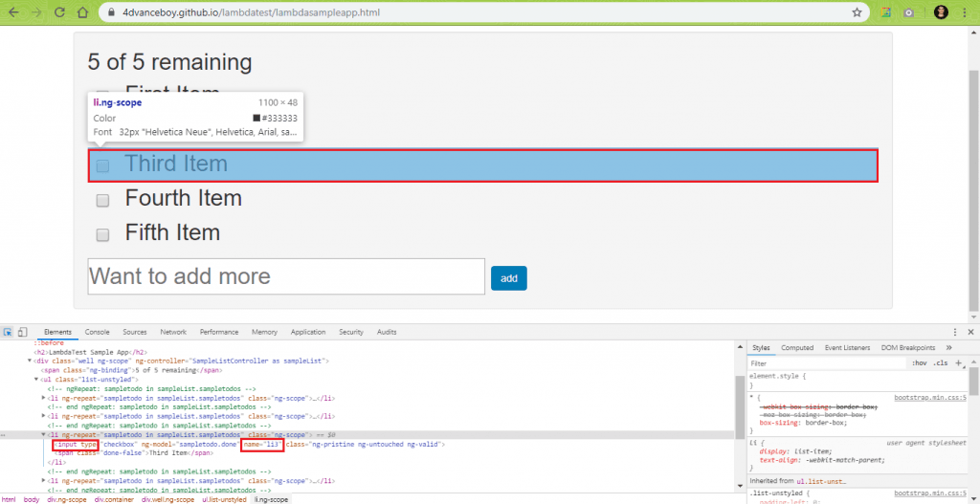The height and width of the screenshot is (504, 980).
Task: Select ul.list-unstyled in the breadcrumb
Action: [x=224, y=499]
